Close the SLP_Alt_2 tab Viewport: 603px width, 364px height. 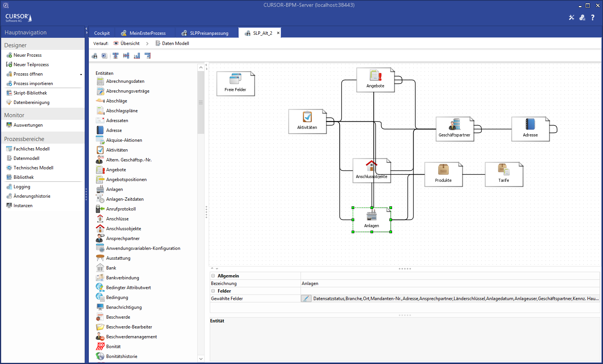pos(278,33)
